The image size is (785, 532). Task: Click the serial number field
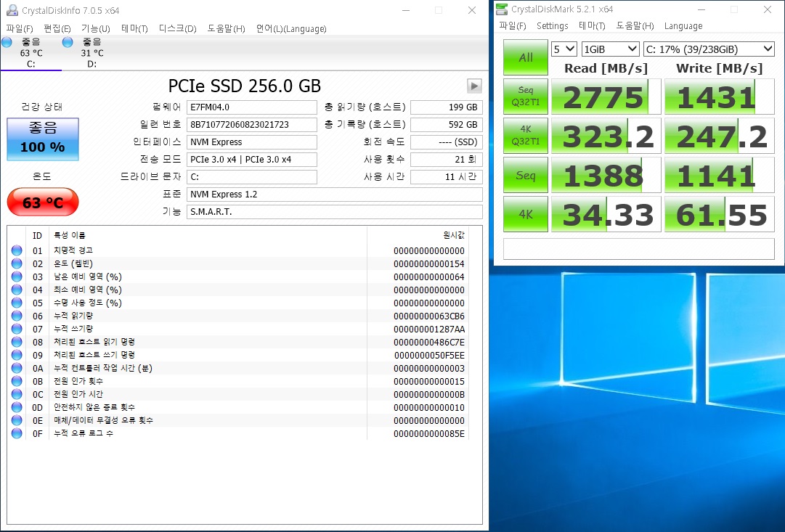click(252, 125)
